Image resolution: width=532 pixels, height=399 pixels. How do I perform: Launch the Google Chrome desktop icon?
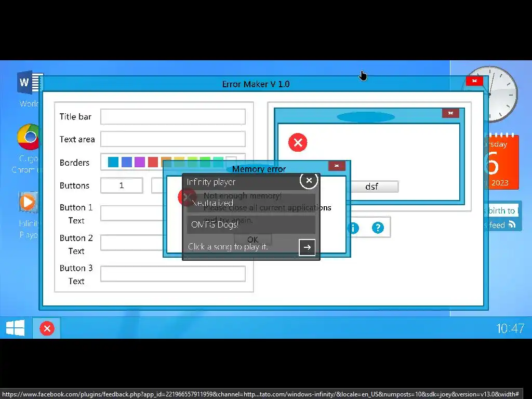pyautogui.click(x=29, y=137)
